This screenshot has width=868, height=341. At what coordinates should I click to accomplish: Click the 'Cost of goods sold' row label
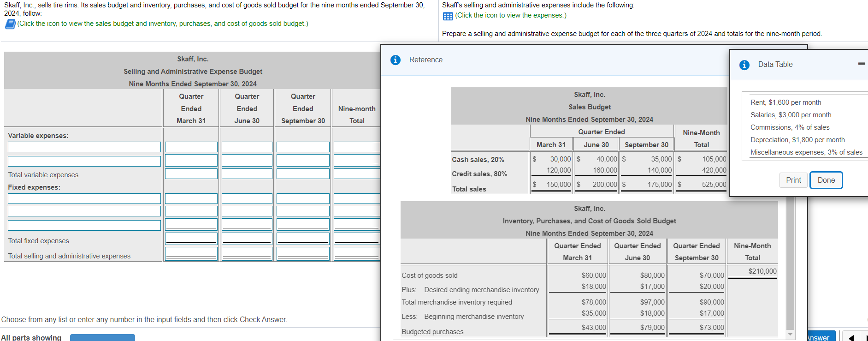coord(430,275)
